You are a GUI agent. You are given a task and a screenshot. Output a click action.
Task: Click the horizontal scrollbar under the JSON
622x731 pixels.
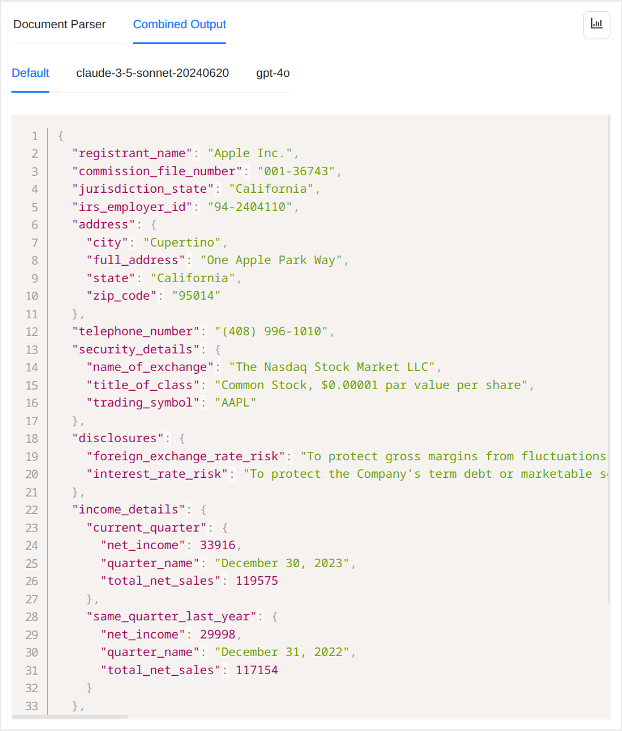click(70, 716)
